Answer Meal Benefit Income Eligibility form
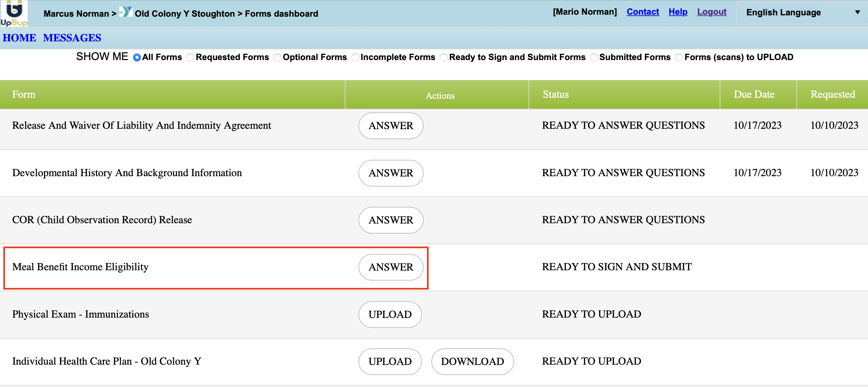Image resolution: width=868 pixels, height=387 pixels. pyautogui.click(x=391, y=267)
